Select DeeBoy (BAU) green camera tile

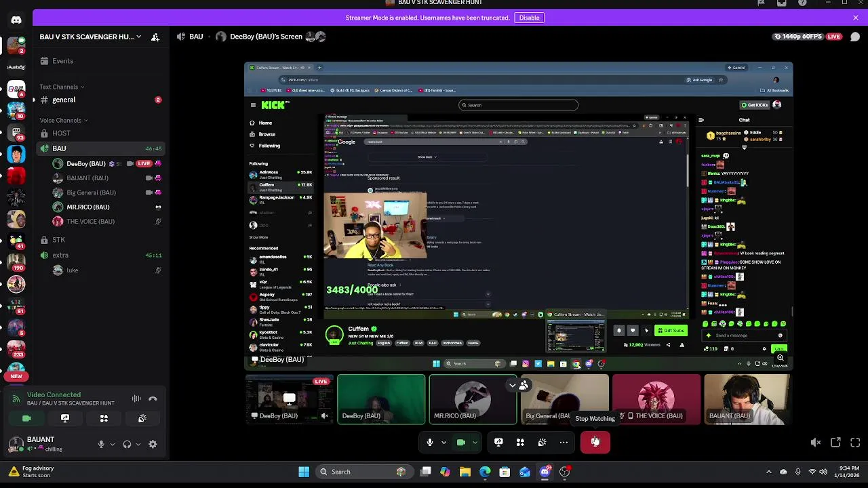tap(381, 399)
